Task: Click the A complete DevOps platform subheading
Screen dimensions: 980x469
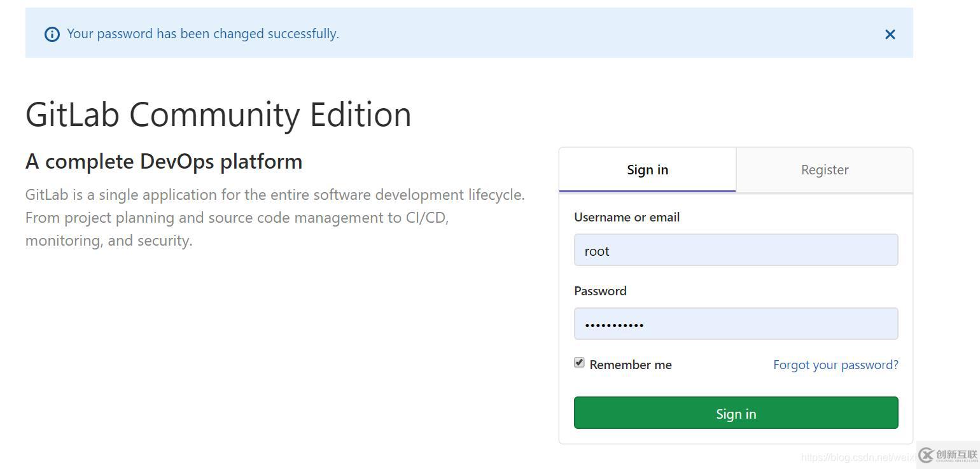Action: (164, 162)
